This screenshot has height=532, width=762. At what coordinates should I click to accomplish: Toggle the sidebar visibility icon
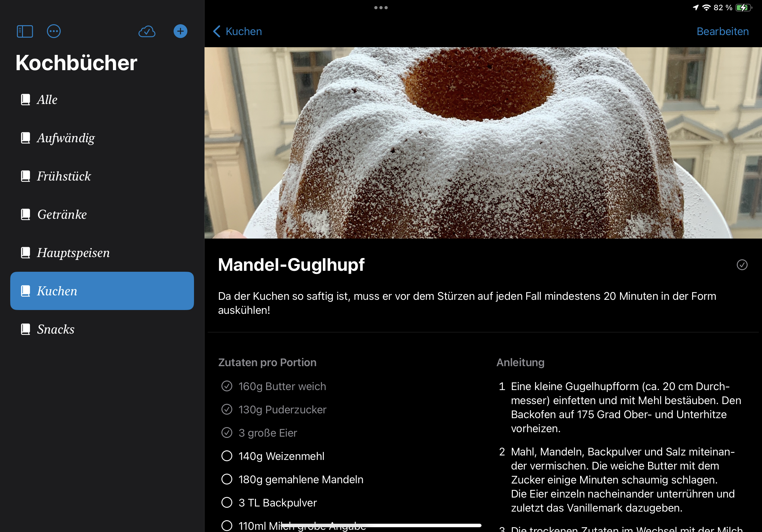[25, 31]
